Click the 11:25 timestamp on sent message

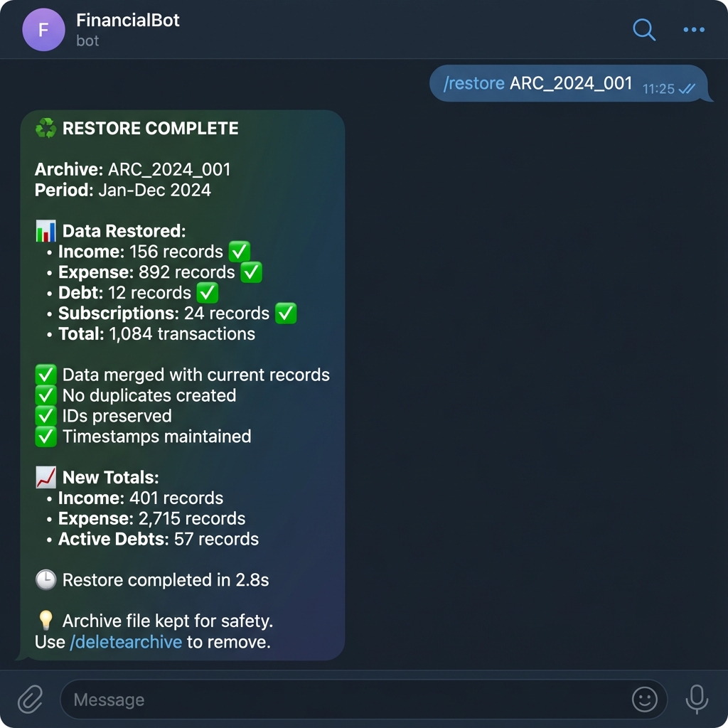[x=658, y=89]
